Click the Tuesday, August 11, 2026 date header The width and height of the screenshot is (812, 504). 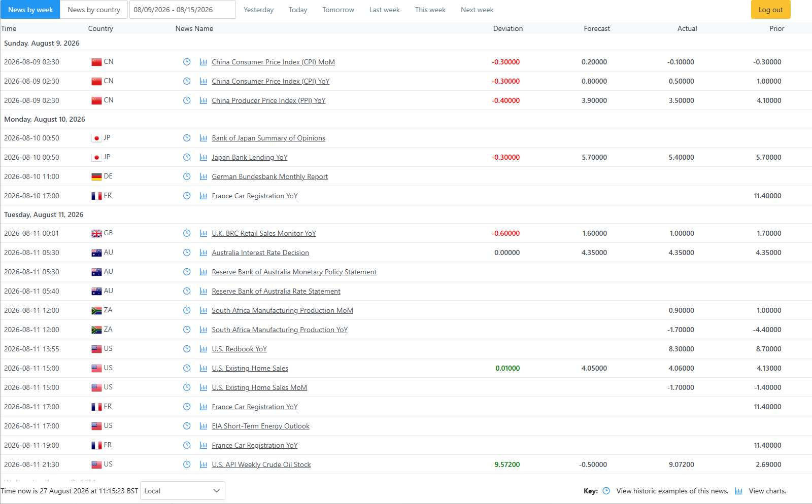pyautogui.click(x=44, y=214)
